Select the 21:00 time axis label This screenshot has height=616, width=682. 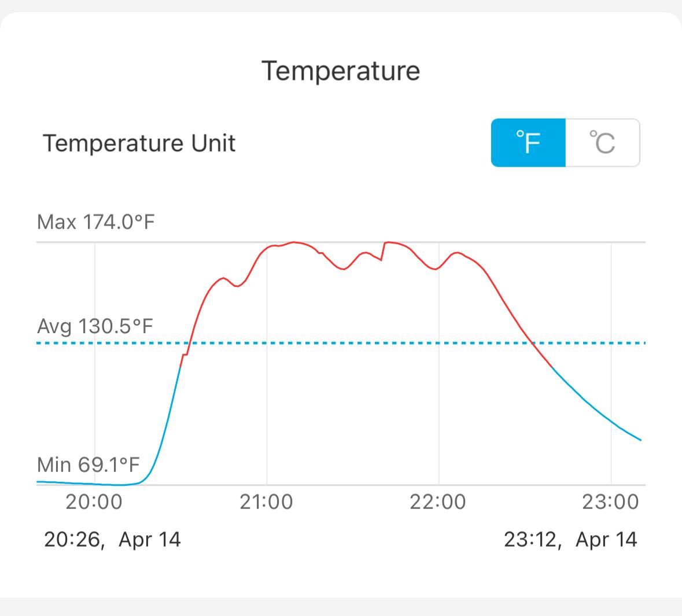tap(266, 501)
